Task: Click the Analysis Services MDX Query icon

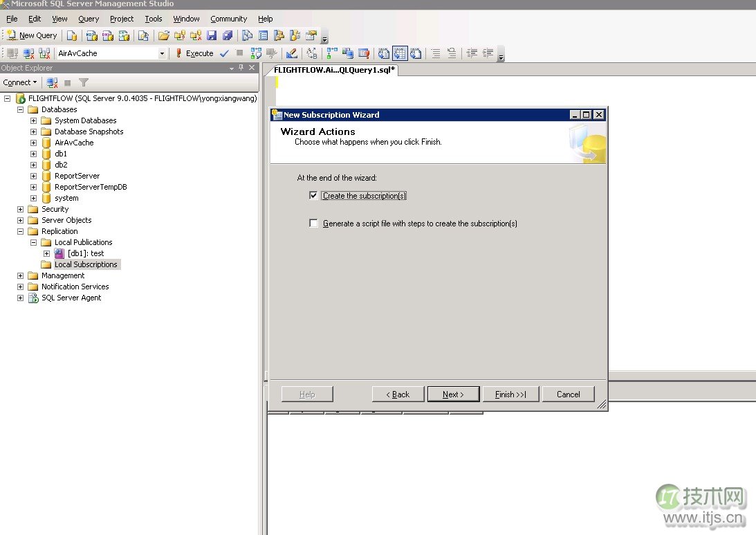Action: 91,35
